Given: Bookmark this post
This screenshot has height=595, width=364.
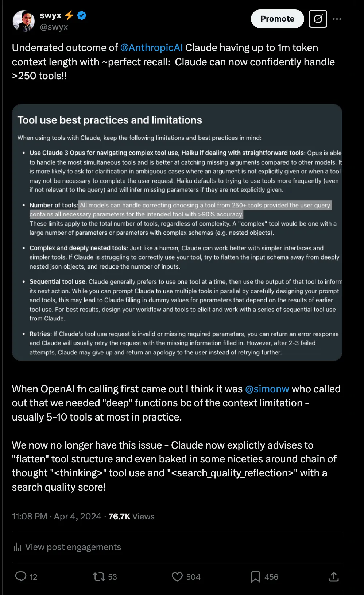Looking at the screenshot, I should pyautogui.click(x=255, y=576).
